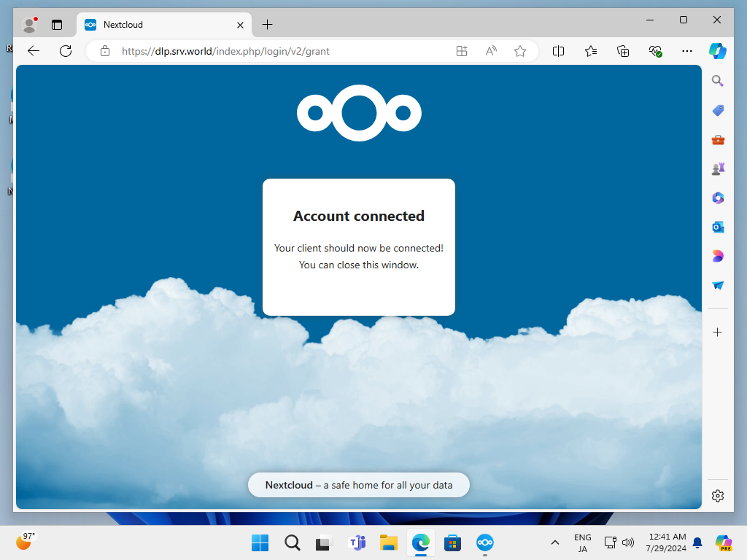Open sidebar Shopping tag
This screenshot has width=747, height=560.
pos(718,111)
